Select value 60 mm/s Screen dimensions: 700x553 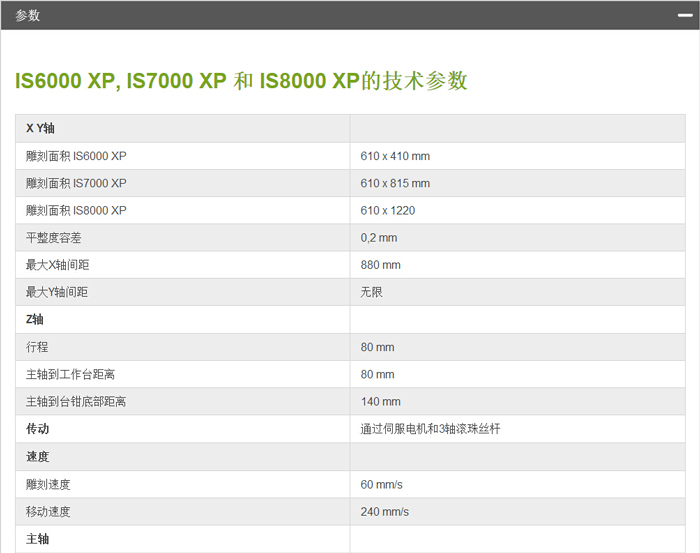coord(381,485)
